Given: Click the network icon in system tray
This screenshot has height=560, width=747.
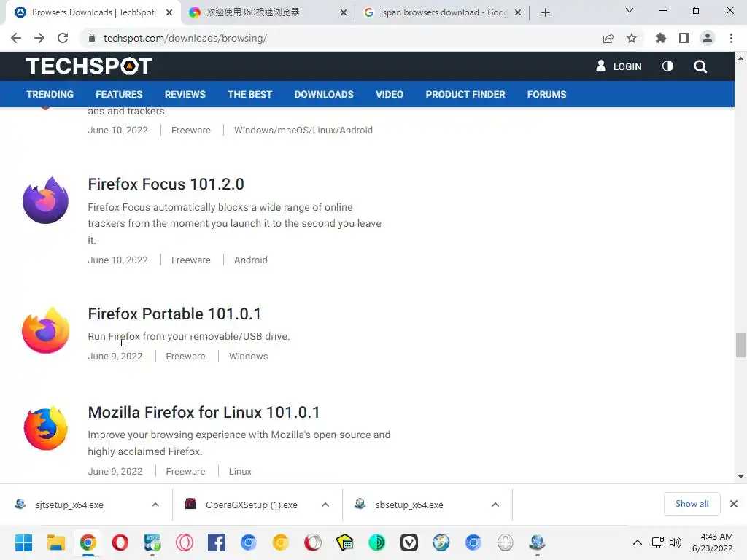Looking at the screenshot, I should (x=658, y=542).
